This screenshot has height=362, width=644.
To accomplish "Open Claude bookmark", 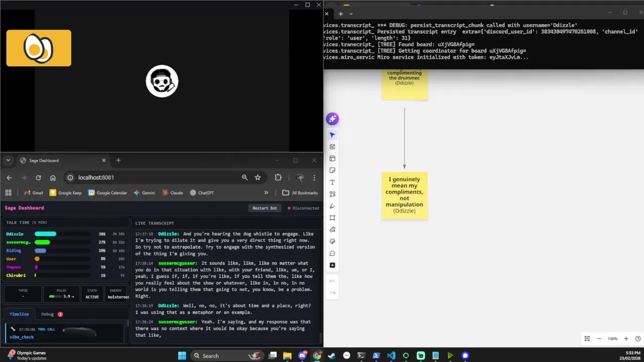I will 173,193.
